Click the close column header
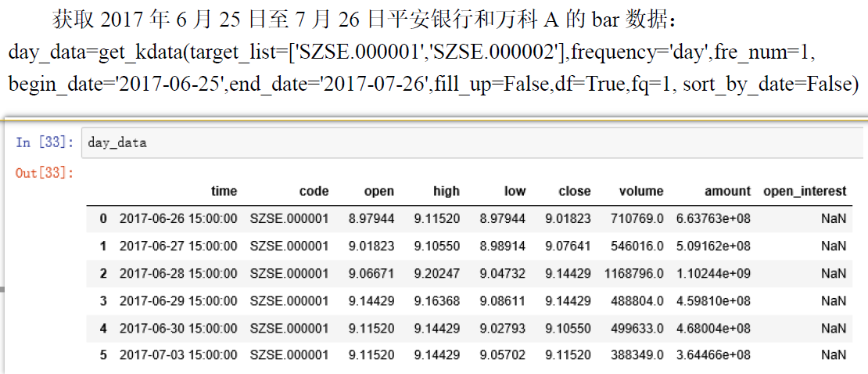 (x=575, y=192)
